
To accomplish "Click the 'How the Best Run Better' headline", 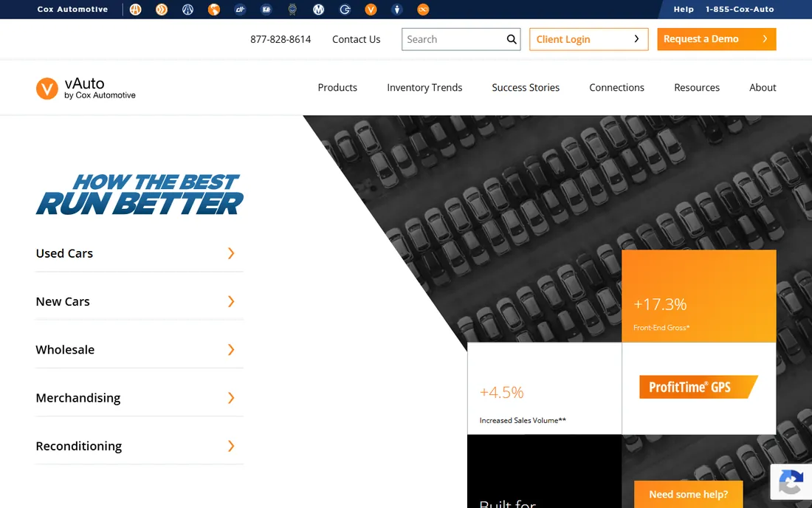I will coord(140,195).
